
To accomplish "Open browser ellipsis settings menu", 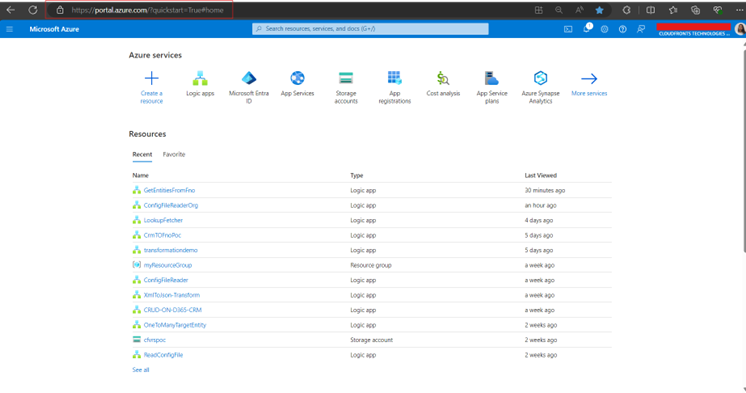I will [x=739, y=10].
